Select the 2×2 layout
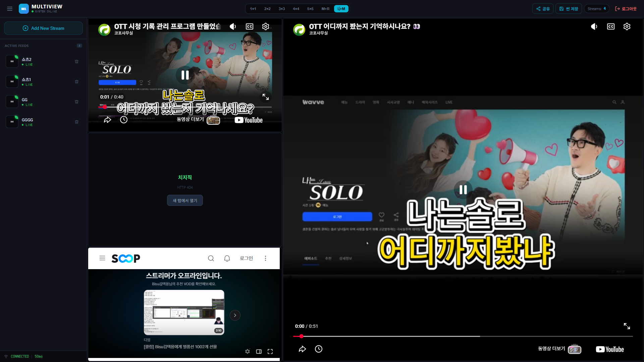Viewport: 644px width, 362px height. (x=267, y=9)
